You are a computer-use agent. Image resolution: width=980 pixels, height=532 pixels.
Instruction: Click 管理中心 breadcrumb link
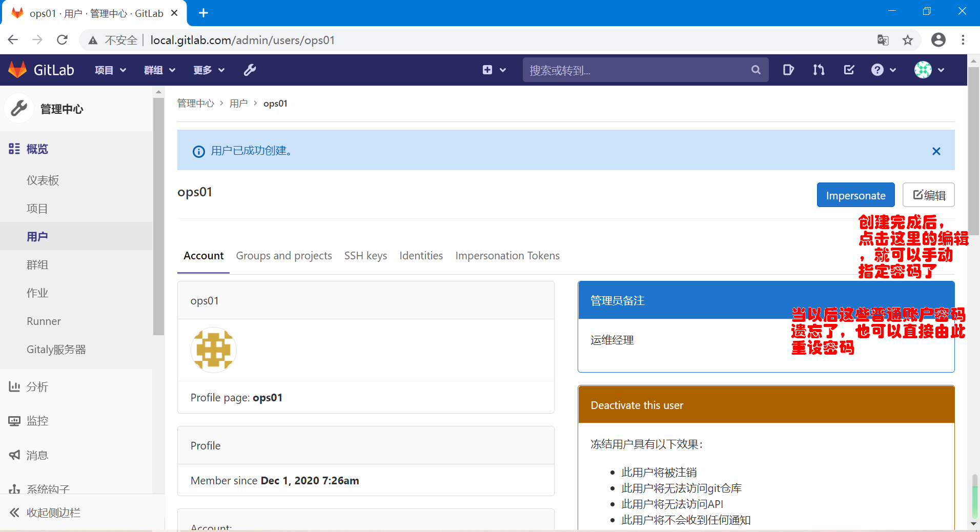coord(195,104)
